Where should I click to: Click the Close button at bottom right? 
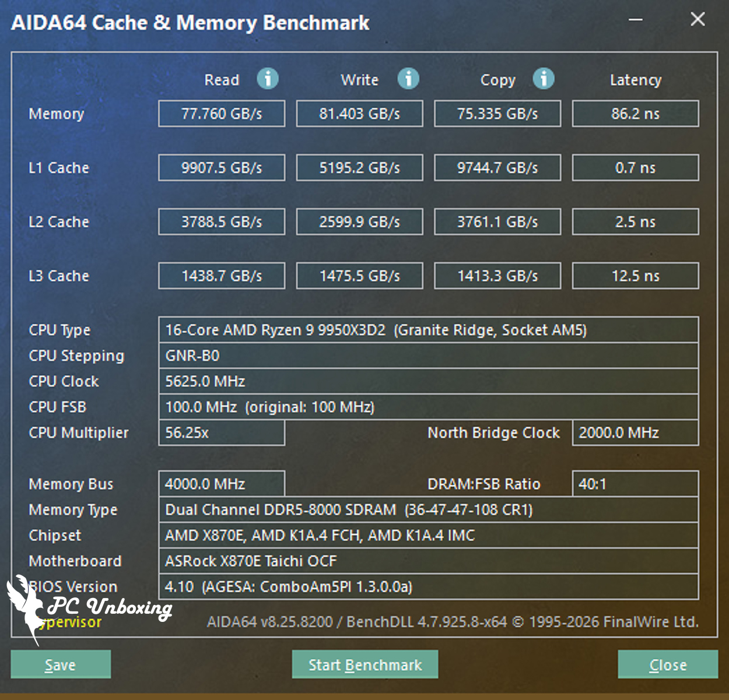668,664
